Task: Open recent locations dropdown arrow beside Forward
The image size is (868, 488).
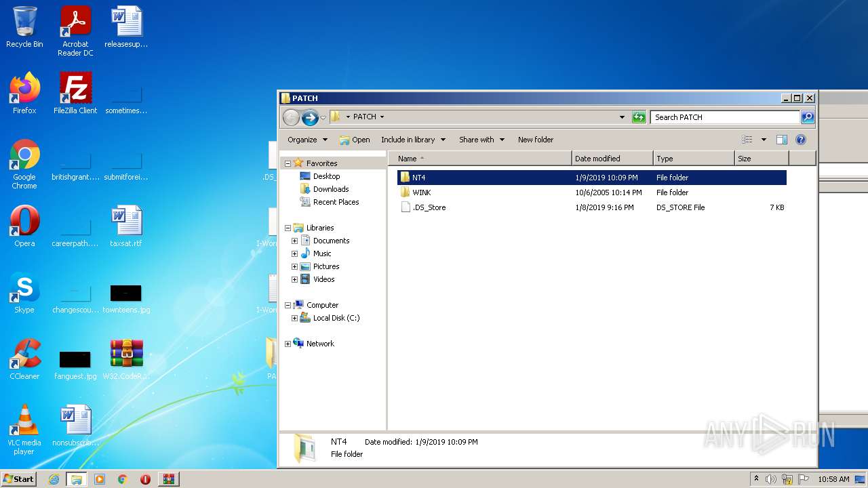Action: [x=323, y=117]
